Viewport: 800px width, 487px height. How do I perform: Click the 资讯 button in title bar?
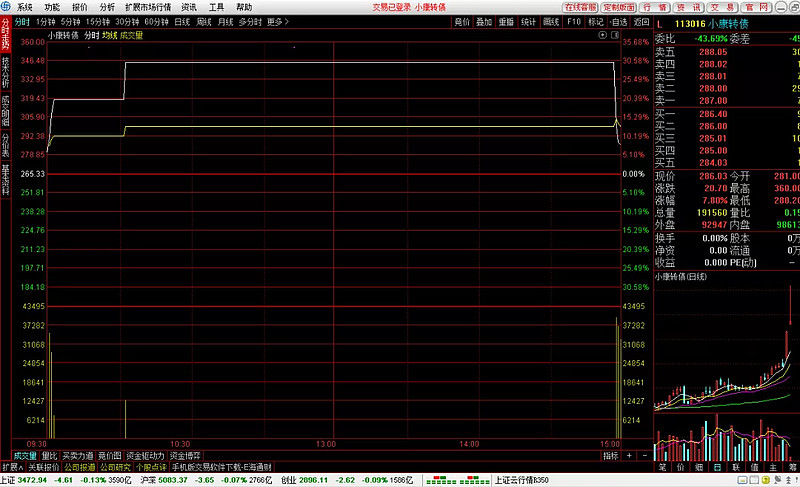click(688, 7)
